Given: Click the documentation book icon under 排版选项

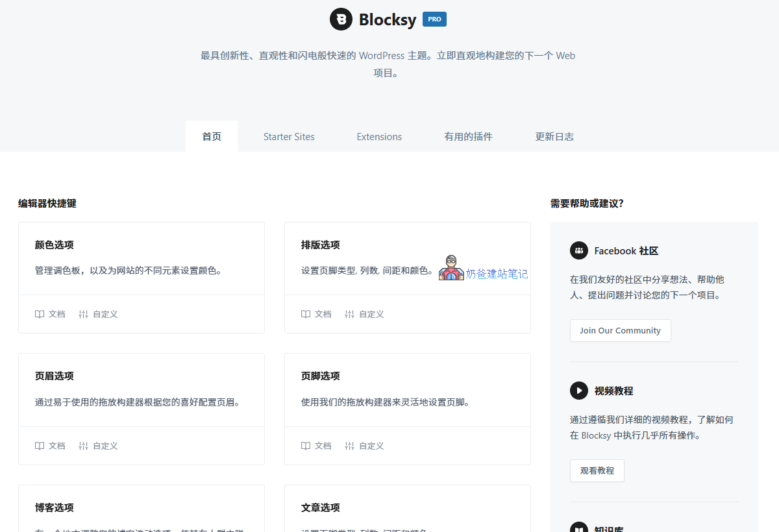Looking at the screenshot, I should tap(305, 313).
